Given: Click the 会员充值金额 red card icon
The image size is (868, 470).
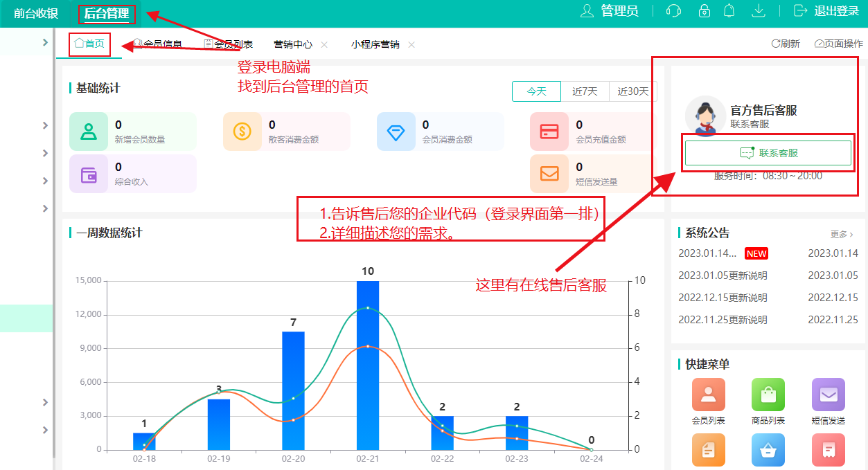Looking at the screenshot, I should (549, 132).
